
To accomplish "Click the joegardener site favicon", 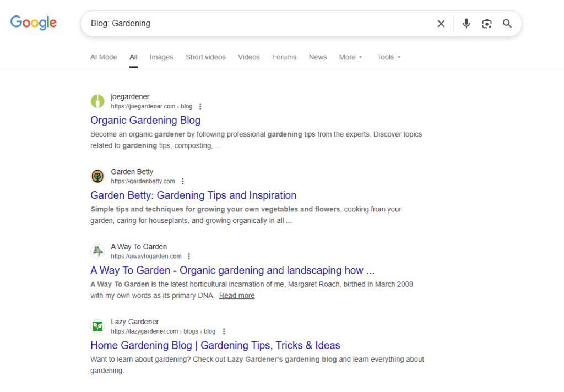I will coord(97,101).
